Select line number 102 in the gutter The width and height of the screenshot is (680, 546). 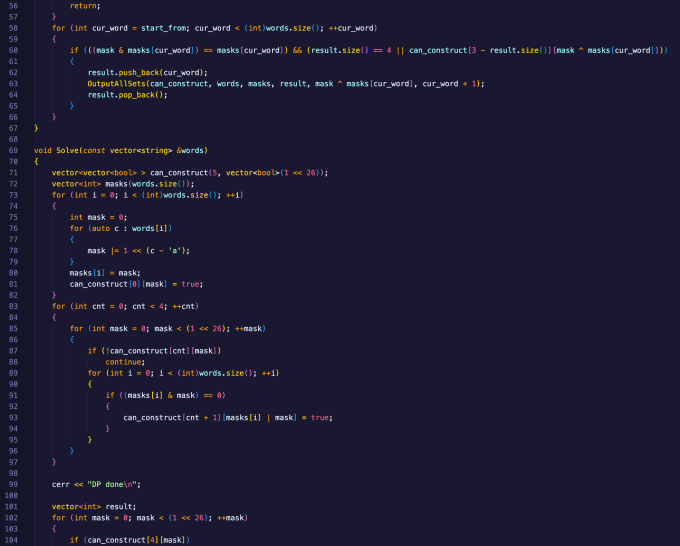pyautogui.click(x=11, y=518)
